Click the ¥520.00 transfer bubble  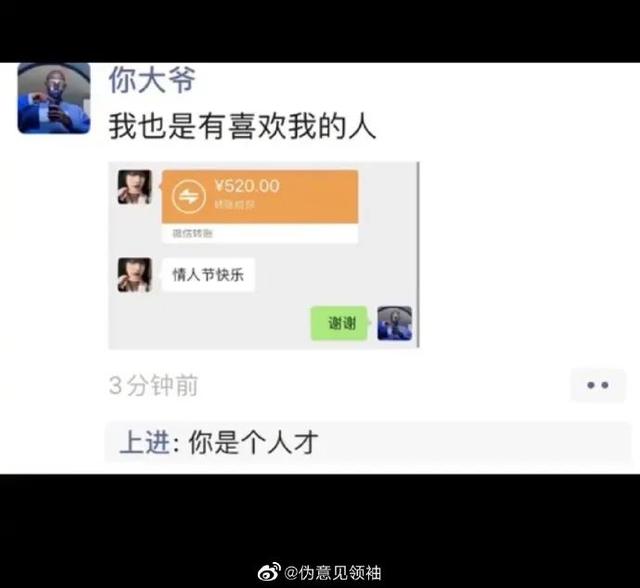(x=260, y=206)
